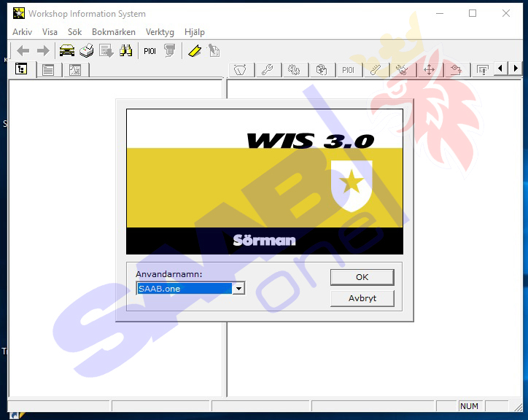Screen dimensions: 528x420
Task: Switch to the document list view tab
Action: pos(48,69)
